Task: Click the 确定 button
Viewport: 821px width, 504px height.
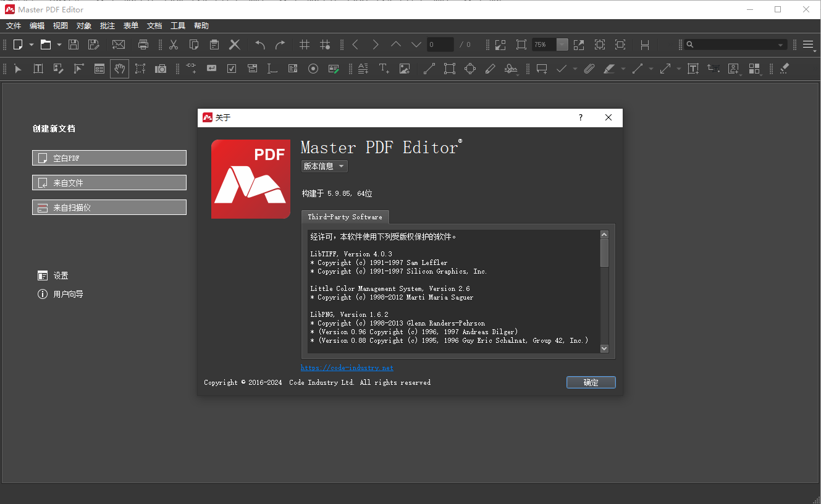Action: pos(591,382)
